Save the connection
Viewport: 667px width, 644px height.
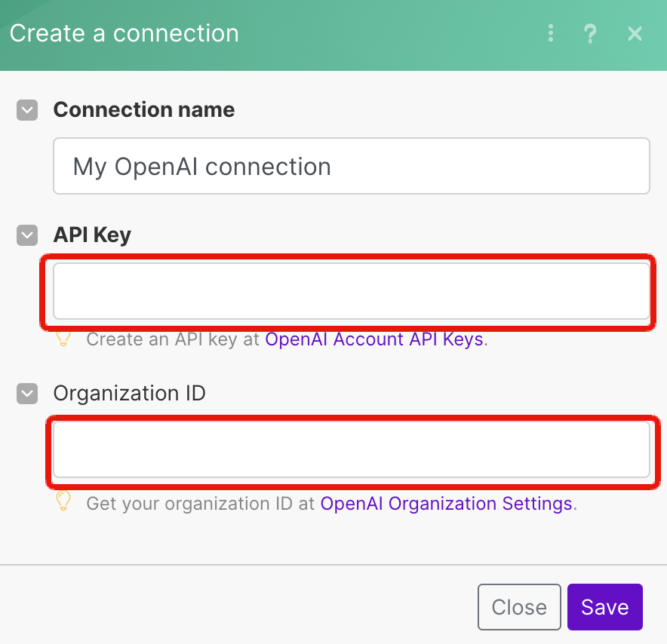[605, 606]
